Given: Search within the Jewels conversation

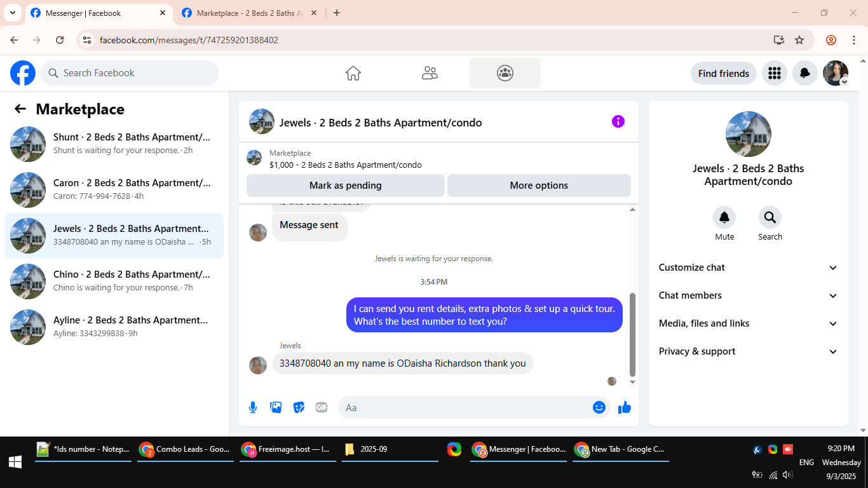Looking at the screenshot, I should pyautogui.click(x=770, y=218).
